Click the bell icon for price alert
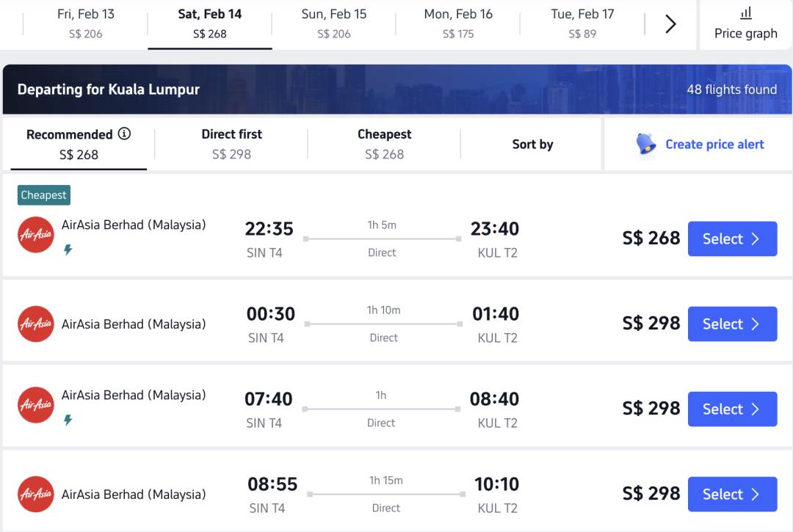793x532 pixels. pyautogui.click(x=646, y=144)
